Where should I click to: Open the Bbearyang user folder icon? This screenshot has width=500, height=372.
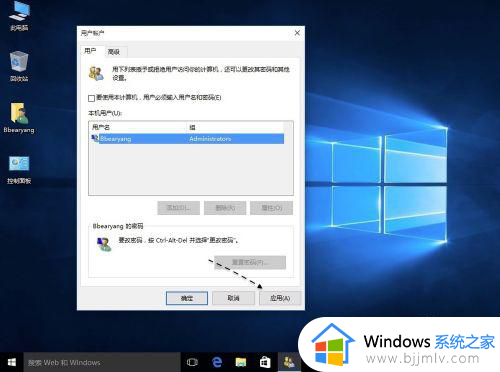point(19,118)
